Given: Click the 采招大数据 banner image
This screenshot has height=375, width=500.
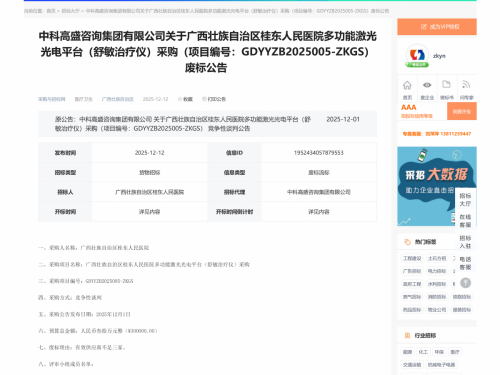Looking at the screenshot, I should [437, 186].
